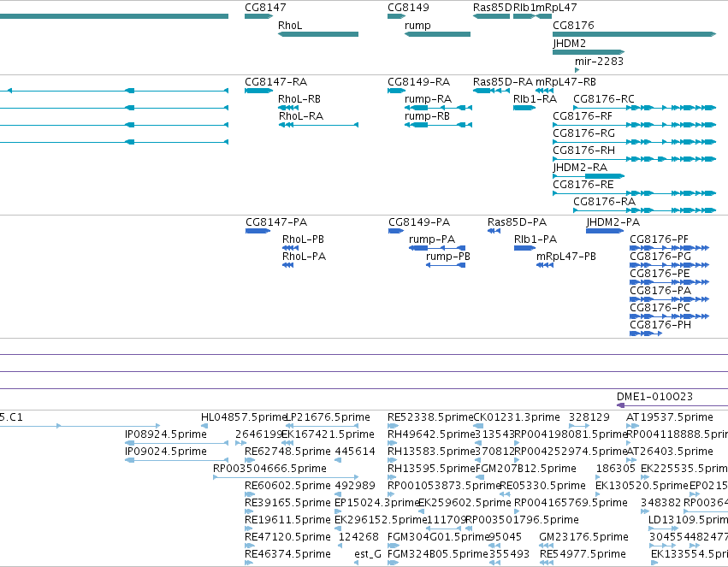Select the JHDM2 gene bar
Screen dimensions: 728x567
pyautogui.click(x=589, y=52)
